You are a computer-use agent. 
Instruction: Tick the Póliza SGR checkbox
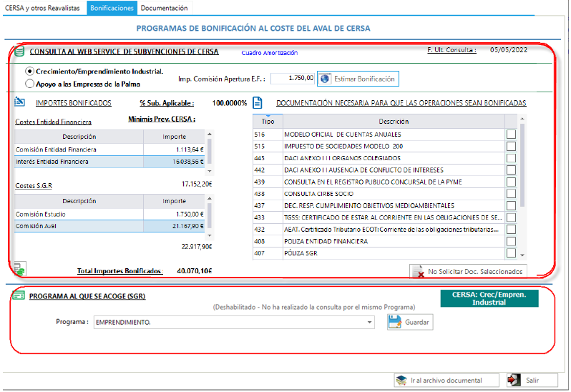(512, 253)
